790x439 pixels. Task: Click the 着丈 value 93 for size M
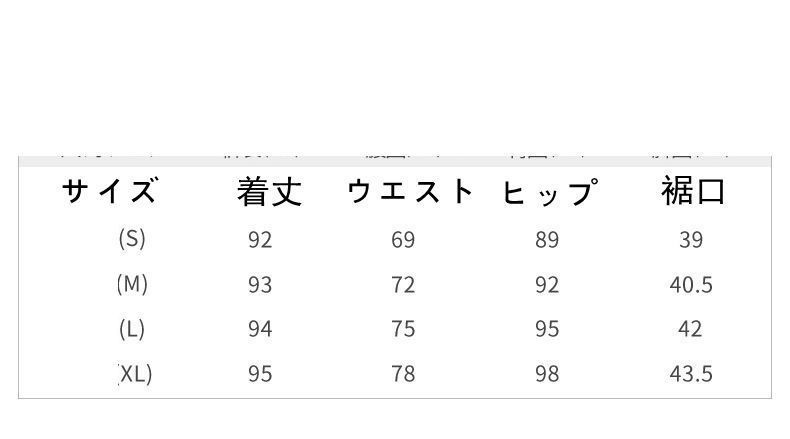point(260,285)
